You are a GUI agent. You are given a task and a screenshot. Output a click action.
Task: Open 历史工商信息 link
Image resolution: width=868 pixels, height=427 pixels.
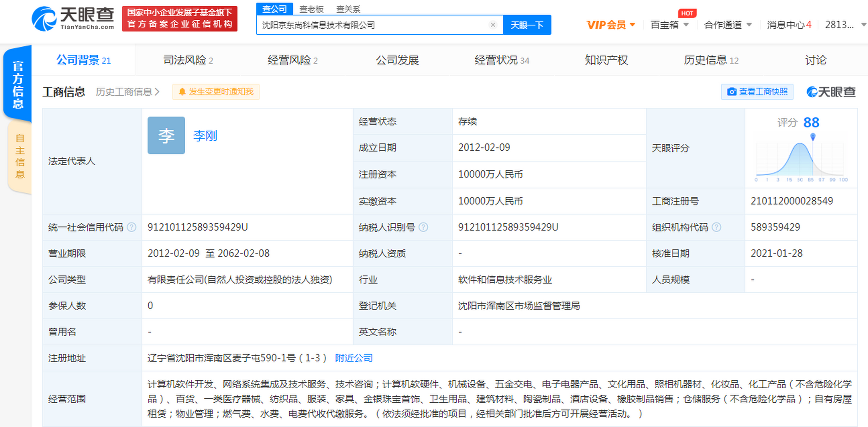pyautogui.click(x=128, y=92)
